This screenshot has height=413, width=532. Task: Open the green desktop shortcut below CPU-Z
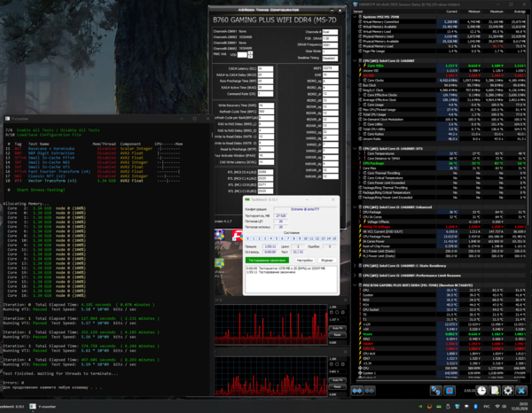tap(220, 263)
